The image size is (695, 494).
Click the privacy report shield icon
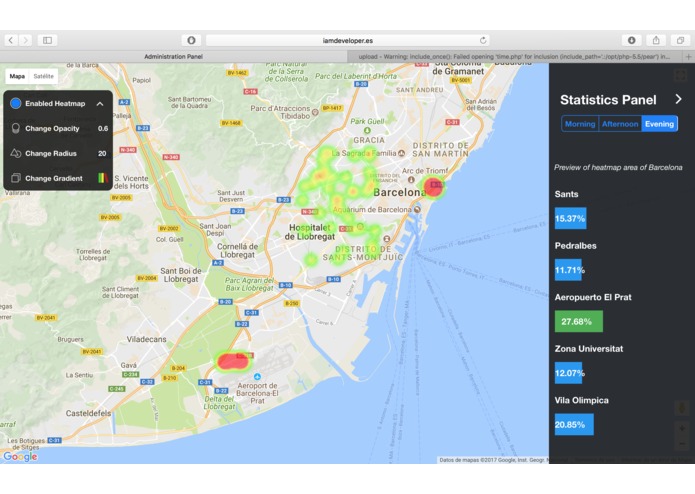[191, 40]
